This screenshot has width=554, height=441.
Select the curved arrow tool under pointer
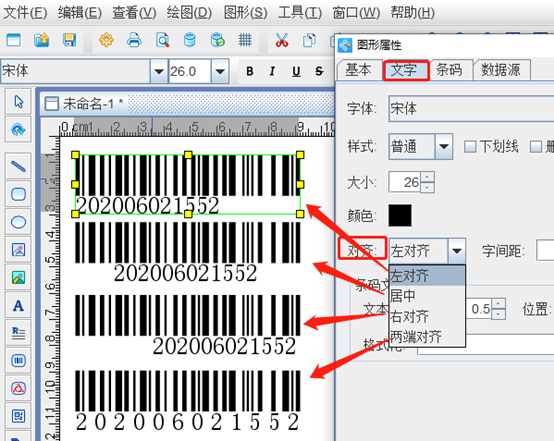18,130
